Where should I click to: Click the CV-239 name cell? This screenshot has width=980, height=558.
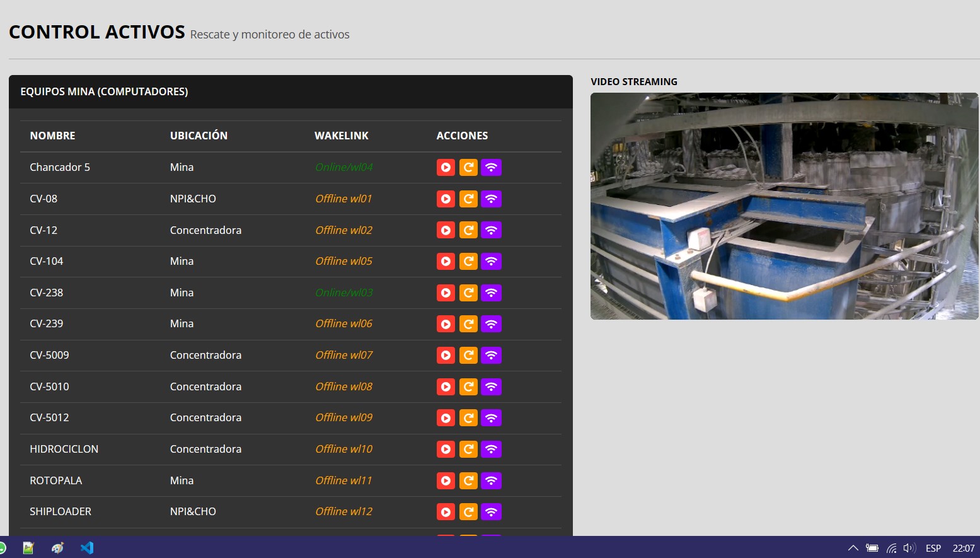pos(47,323)
